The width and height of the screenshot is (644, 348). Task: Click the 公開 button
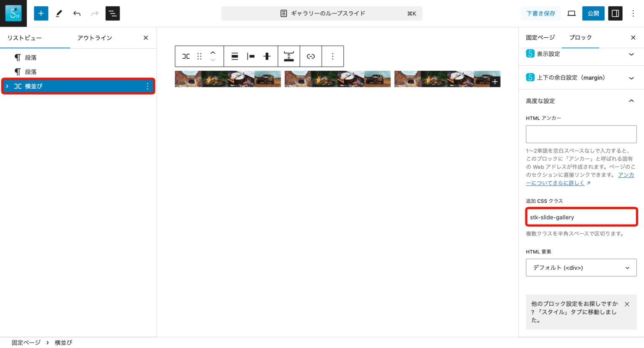(x=593, y=13)
